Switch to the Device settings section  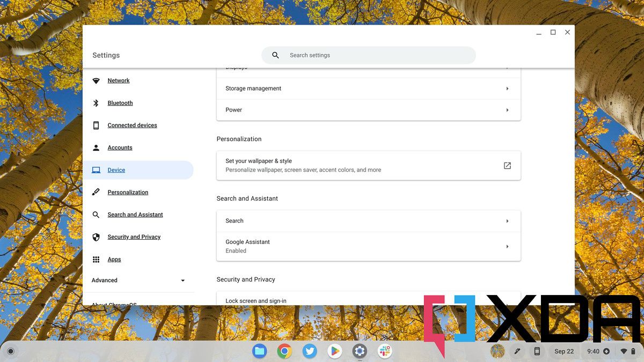[x=116, y=169]
